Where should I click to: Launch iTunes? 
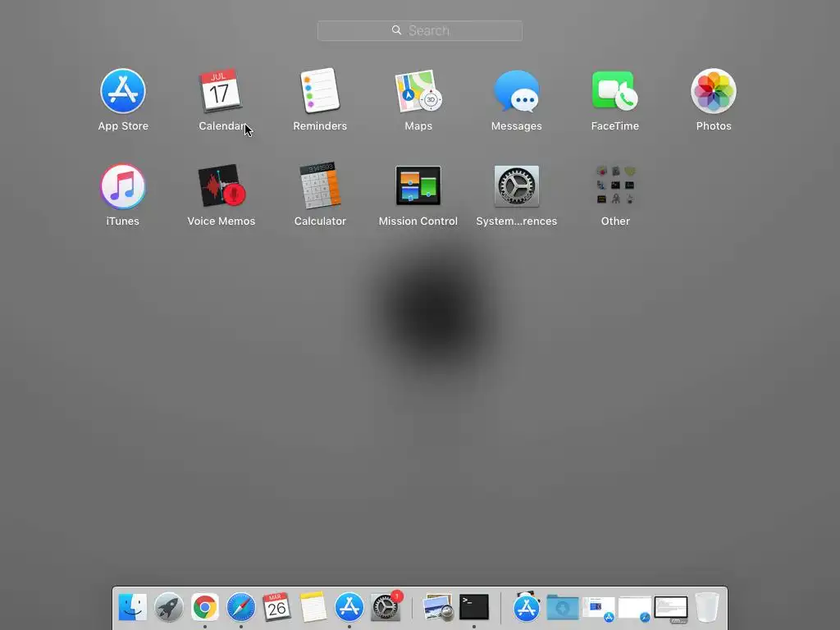tap(123, 186)
